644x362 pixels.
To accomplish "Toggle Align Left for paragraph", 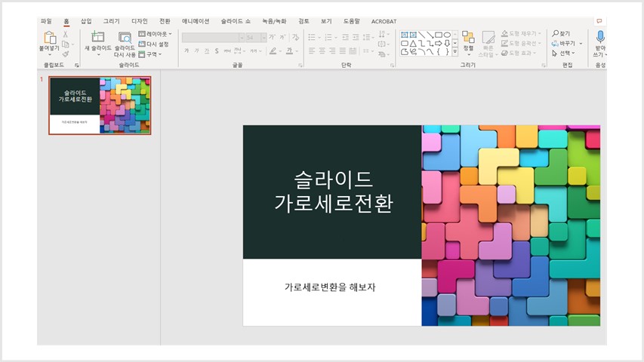I will pyautogui.click(x=312, y=51).
